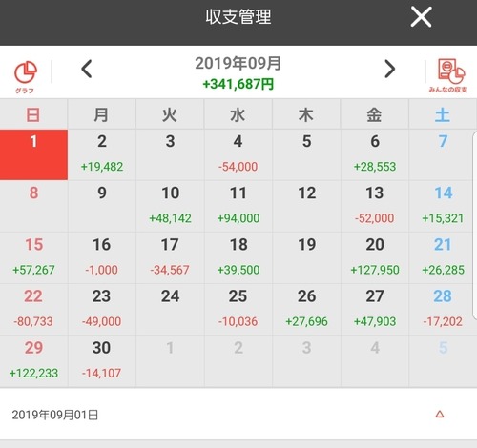477x448 pixels.
Task: Select day 18 showing +39,500
Action: point(238,258)
